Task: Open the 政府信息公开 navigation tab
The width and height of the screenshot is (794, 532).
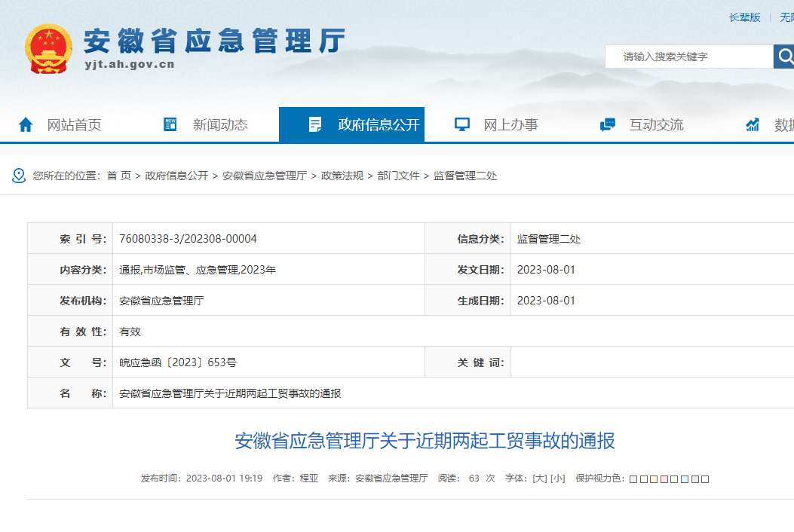Action: (x=351, y=124)
